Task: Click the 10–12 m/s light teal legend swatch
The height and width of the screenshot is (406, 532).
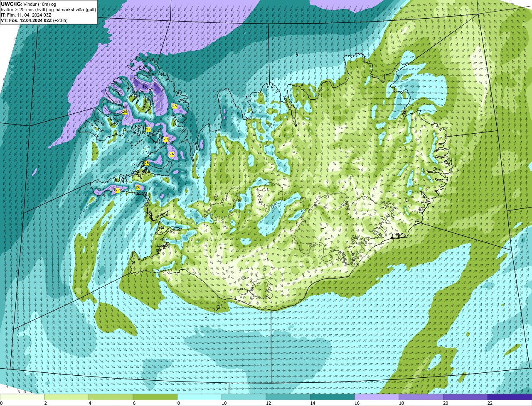Action: 244,397
